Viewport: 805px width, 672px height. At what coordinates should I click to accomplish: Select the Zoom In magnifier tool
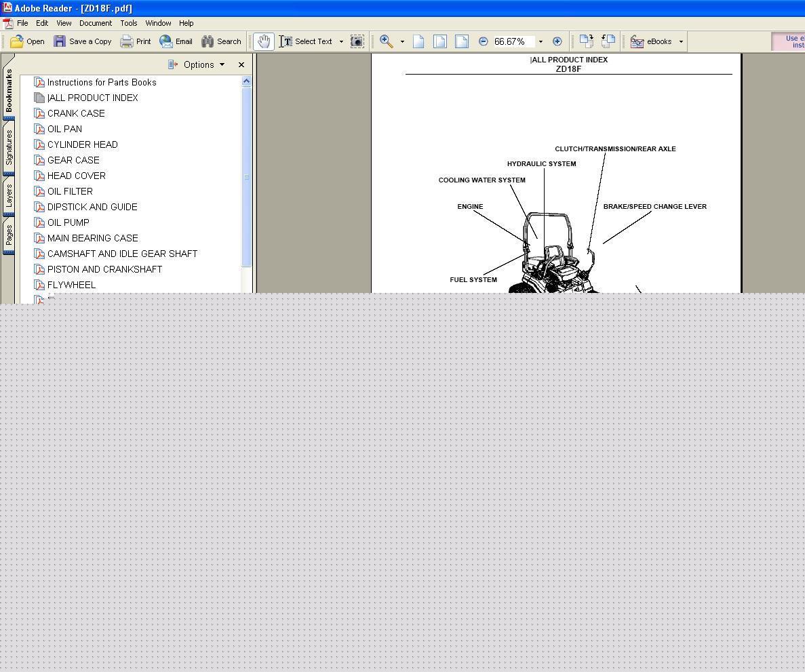coord(387,41)
